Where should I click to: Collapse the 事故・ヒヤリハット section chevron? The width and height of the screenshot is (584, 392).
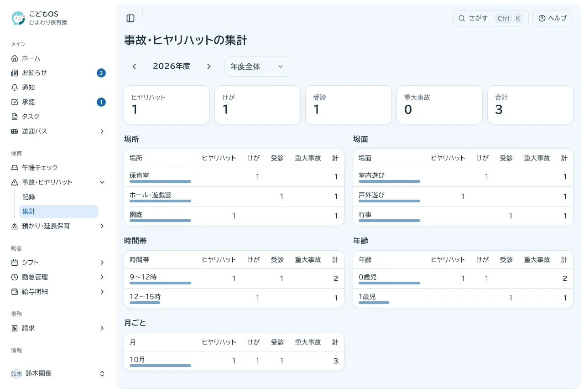coord(102,182)
